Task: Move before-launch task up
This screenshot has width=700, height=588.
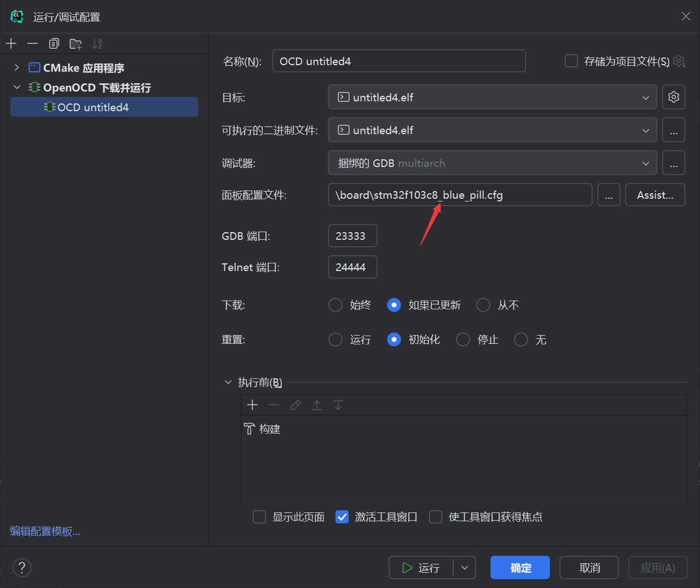Action: point(317,405)
